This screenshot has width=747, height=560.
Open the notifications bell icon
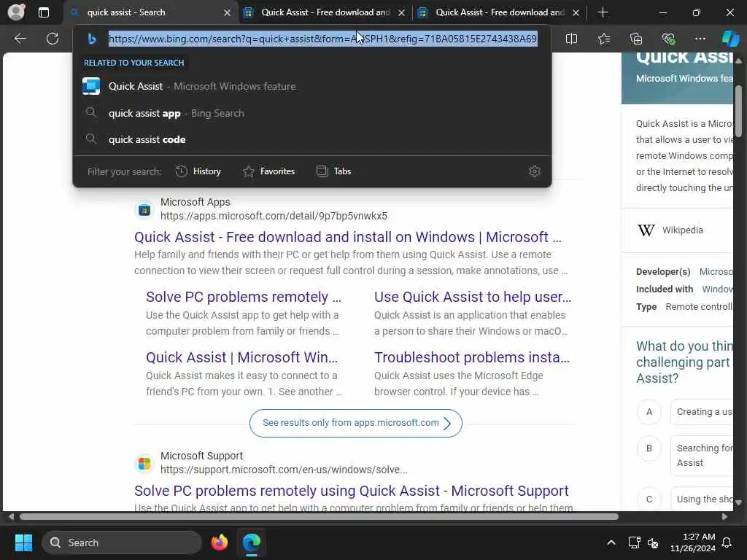click(x=727, y=542)
